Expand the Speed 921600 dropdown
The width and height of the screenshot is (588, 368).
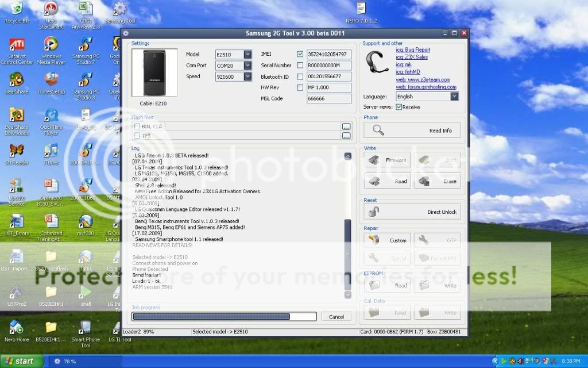click(247, 76)
